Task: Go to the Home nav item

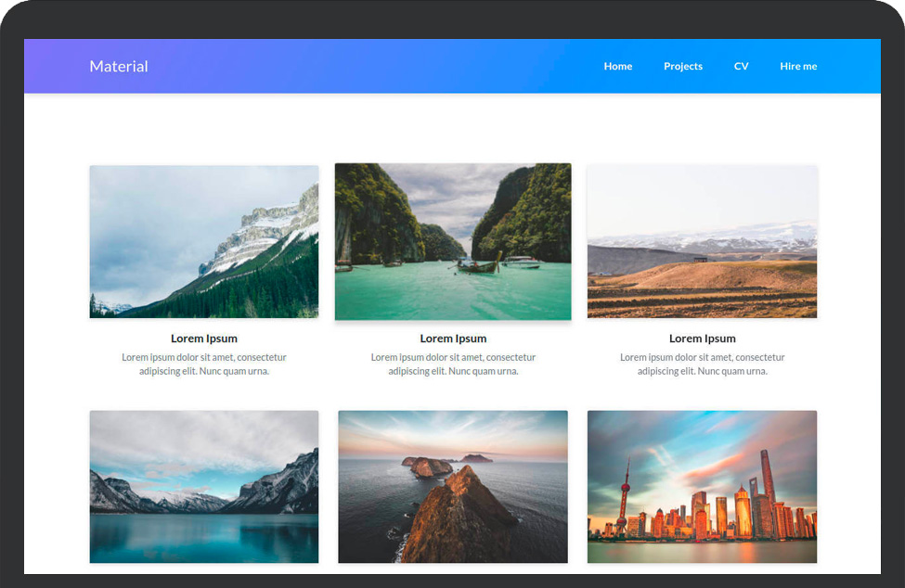Action: pyautogui.click(x=617, y=66)
